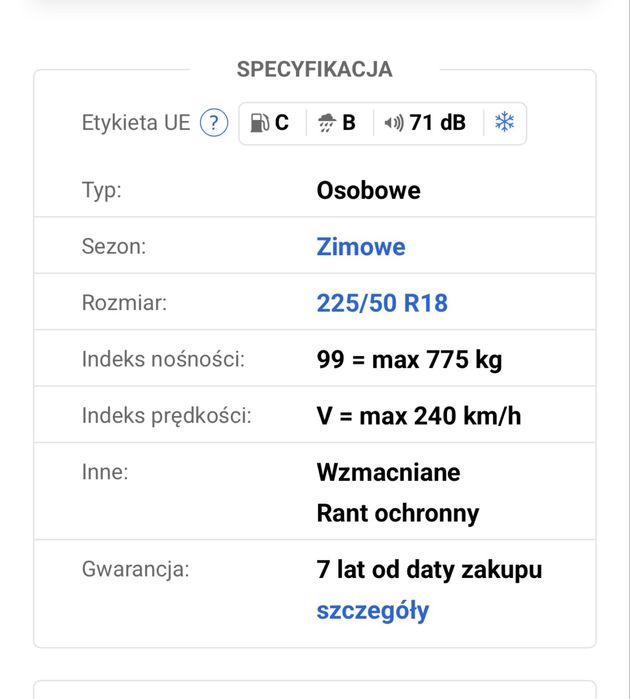Click the fuel pump efficiency icon
Screen dimensions: 630x699
[x=259, y=123]
